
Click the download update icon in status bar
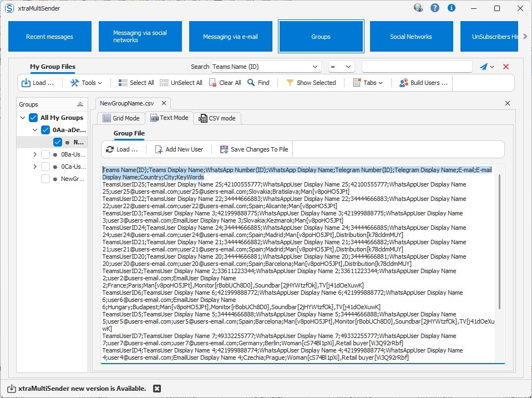click(12, 389)
